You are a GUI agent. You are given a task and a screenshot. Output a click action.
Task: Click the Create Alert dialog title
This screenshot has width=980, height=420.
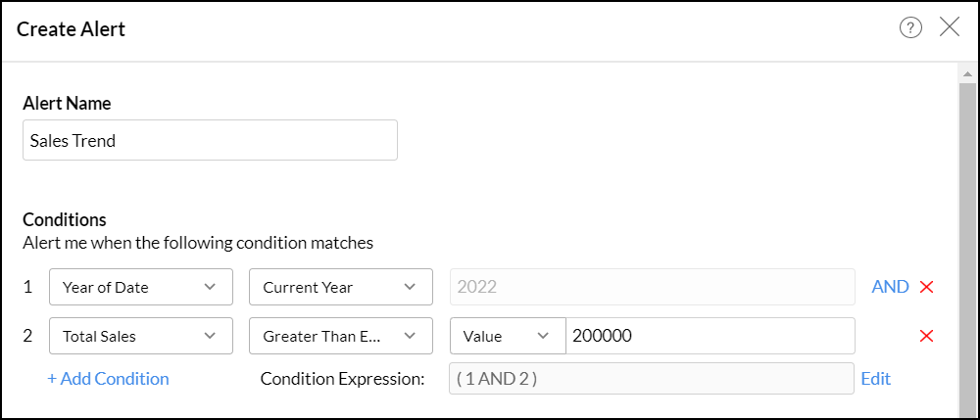click(x=71, y=29)
